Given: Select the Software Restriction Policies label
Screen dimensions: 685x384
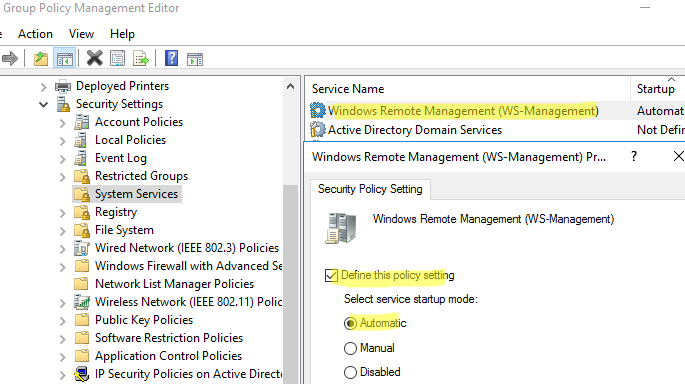Looking at the screenshot, I should click(x=169, y=338).
